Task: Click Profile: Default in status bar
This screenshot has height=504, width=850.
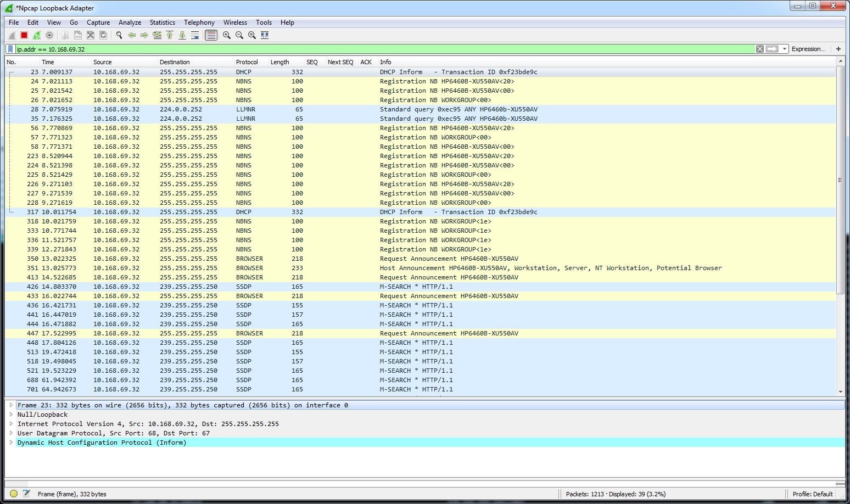Action: pyautogui.click(x=813, y=494)
